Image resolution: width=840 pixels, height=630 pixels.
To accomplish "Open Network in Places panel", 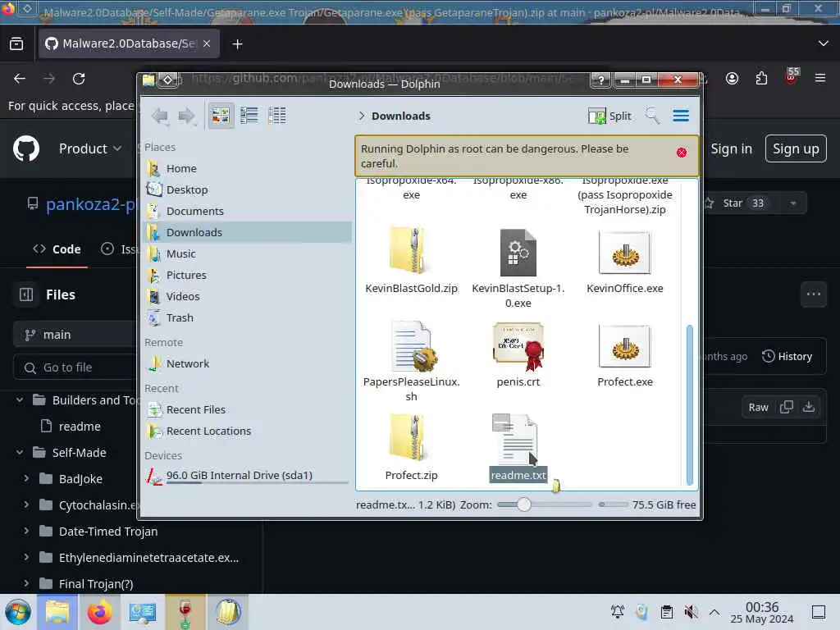I will 248,363.
